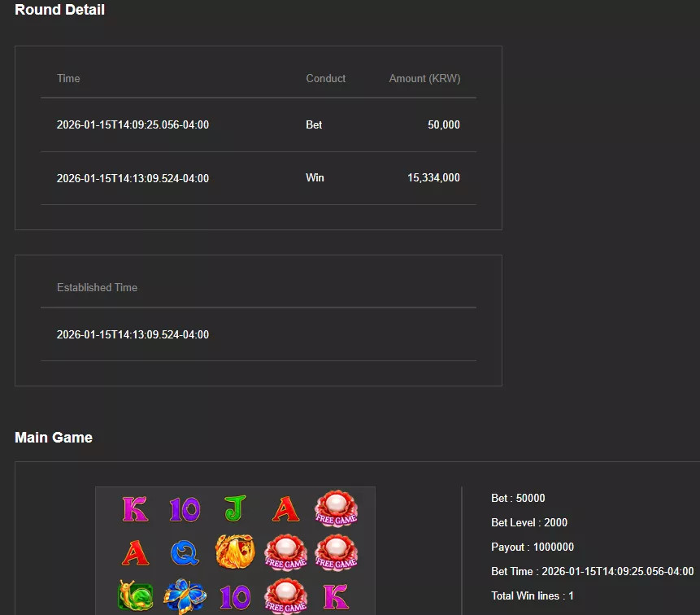Click the green snail symbol
The height and width of the screenshot is (615, 700).
coord(135,595)
